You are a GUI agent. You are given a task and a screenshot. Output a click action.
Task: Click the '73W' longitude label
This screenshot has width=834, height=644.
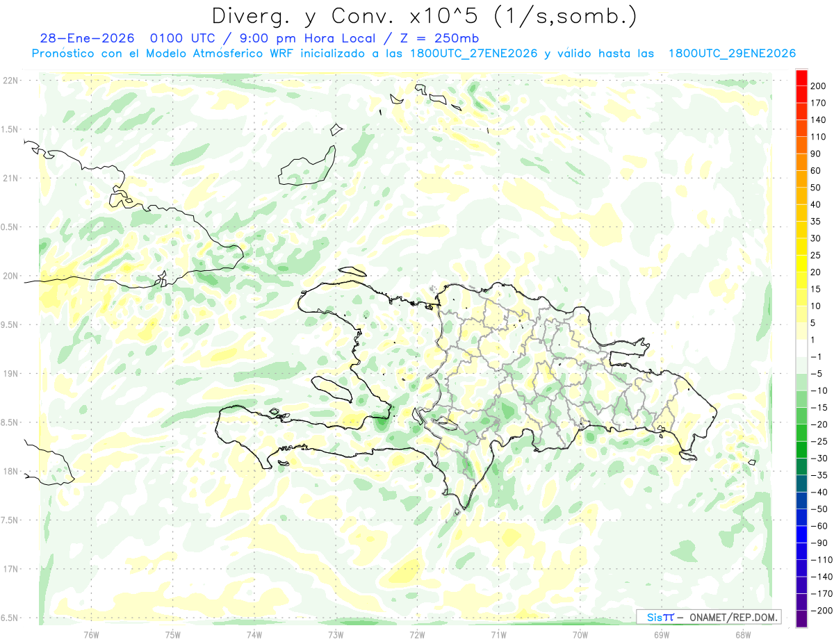tap(336, 634)
